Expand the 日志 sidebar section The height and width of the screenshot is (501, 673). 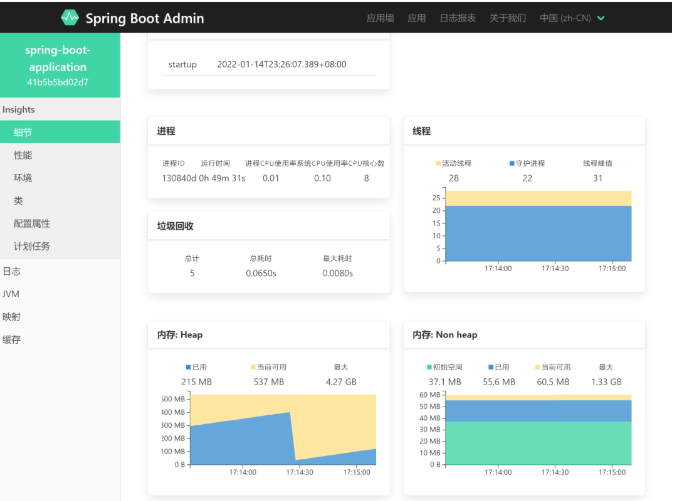(60, 271)
